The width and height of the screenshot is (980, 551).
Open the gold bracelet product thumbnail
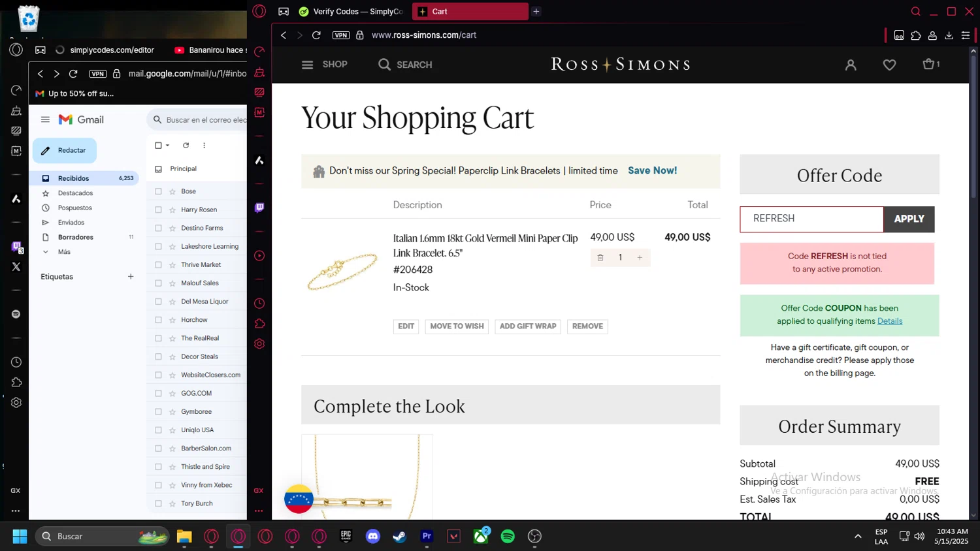tap(342, 270)
